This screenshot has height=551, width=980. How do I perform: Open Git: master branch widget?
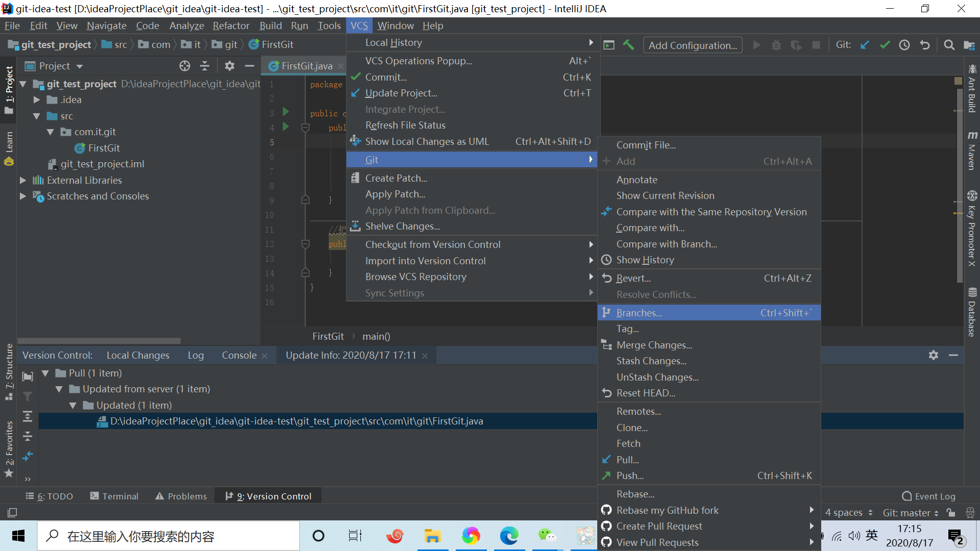[x=911, y=513]
